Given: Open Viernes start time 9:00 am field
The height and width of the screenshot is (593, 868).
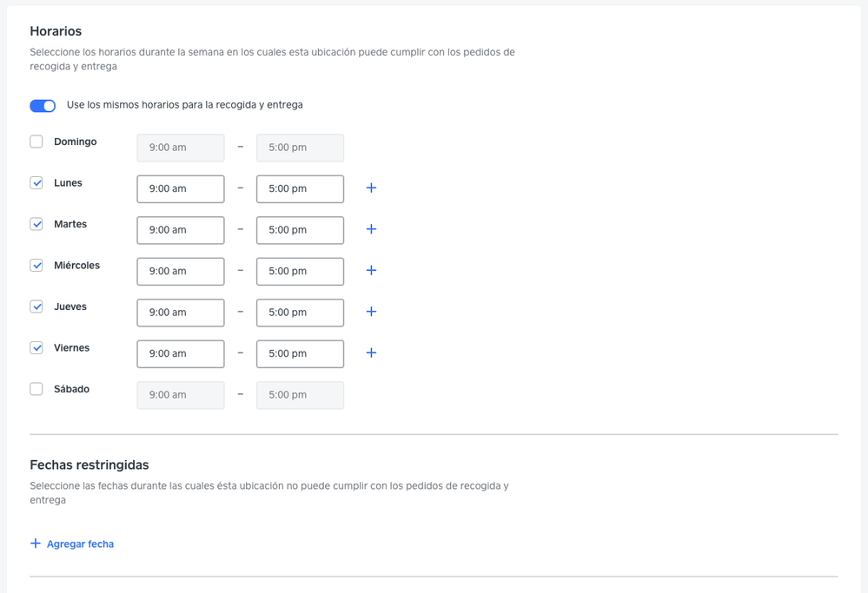Looking at the screenshot, I should coord(181,353).
